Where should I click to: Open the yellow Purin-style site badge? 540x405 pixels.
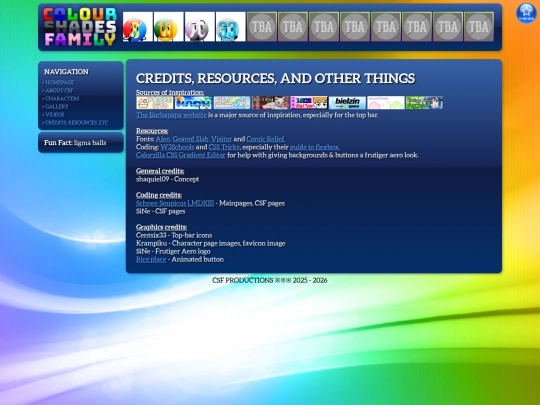155,103
